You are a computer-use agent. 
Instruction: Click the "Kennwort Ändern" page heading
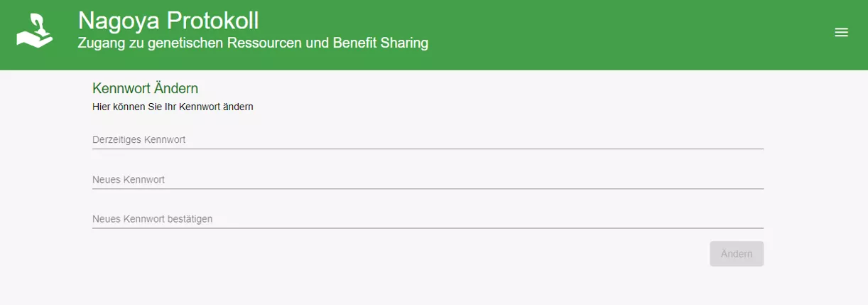145,89
